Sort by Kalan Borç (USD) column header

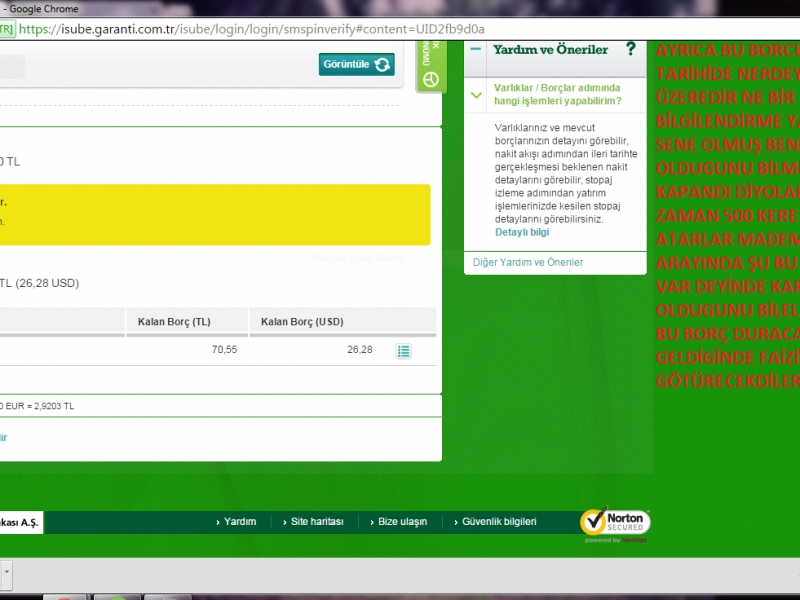click(303, 322)
